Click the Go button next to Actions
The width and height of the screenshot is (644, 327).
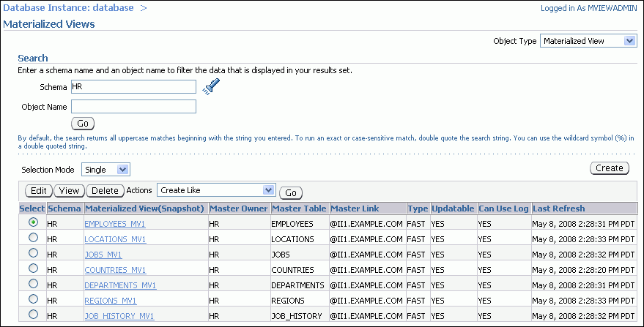tap(291, 193)
